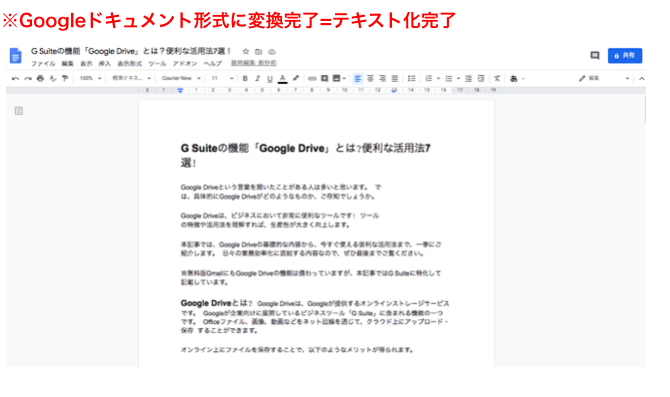Image resolution: width=670 pixels, height=397 pixels.
Task: Open the Courier New font dropdown
Action: (181, 79)
